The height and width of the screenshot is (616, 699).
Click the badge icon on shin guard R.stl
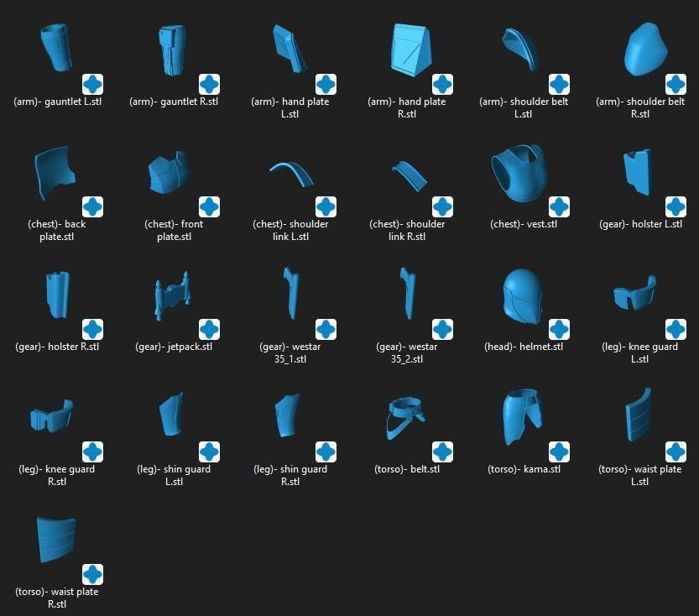coord(326,452)
